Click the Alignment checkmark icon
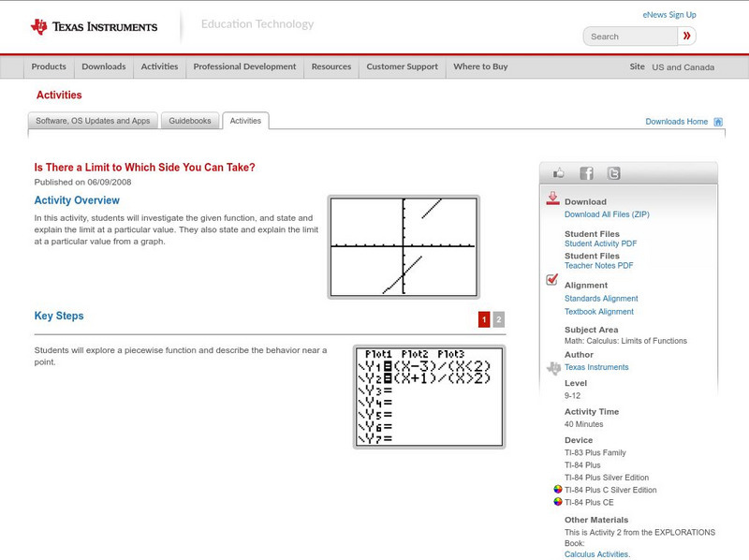749x560 pixels. click(x=551, y=279)
